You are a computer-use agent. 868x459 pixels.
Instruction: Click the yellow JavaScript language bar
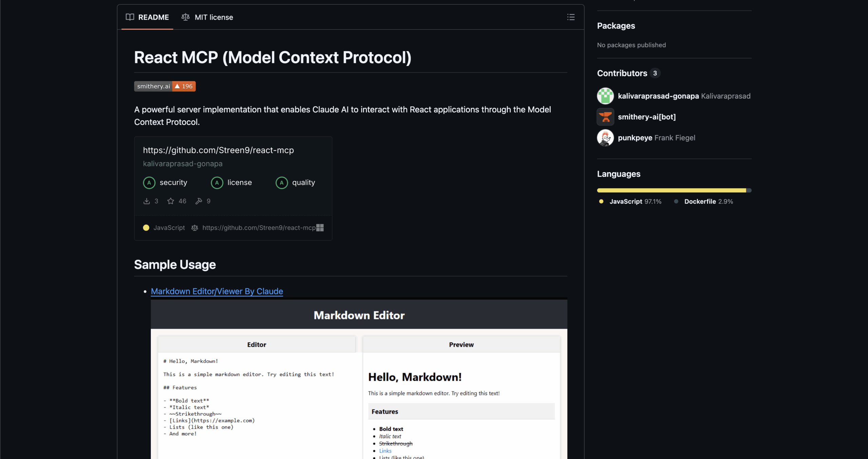(671, 190)
